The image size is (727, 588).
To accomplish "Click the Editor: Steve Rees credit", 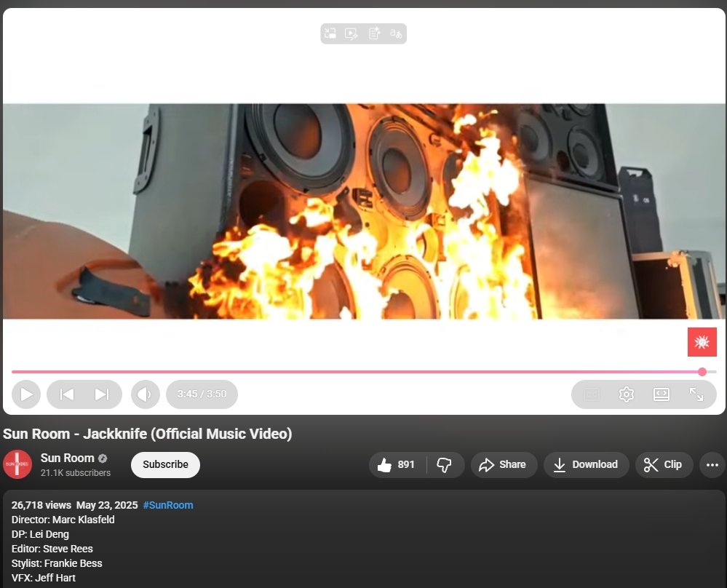I will 52,549.
